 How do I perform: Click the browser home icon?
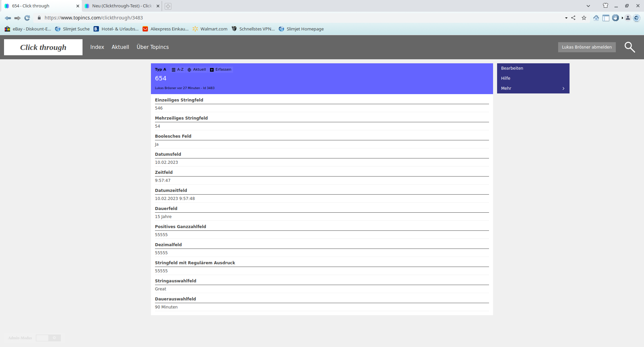[596, 18]
